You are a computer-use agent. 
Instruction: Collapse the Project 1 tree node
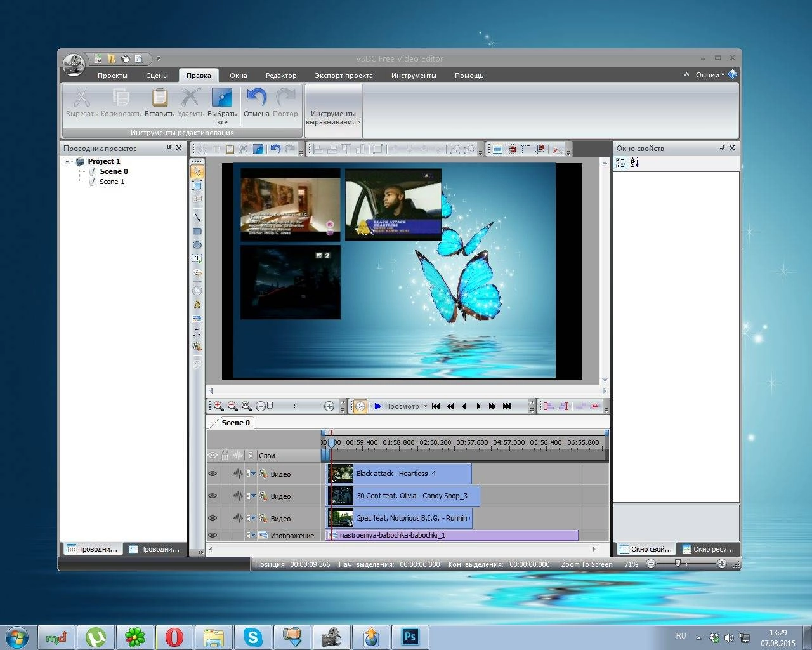click(67, 161)
